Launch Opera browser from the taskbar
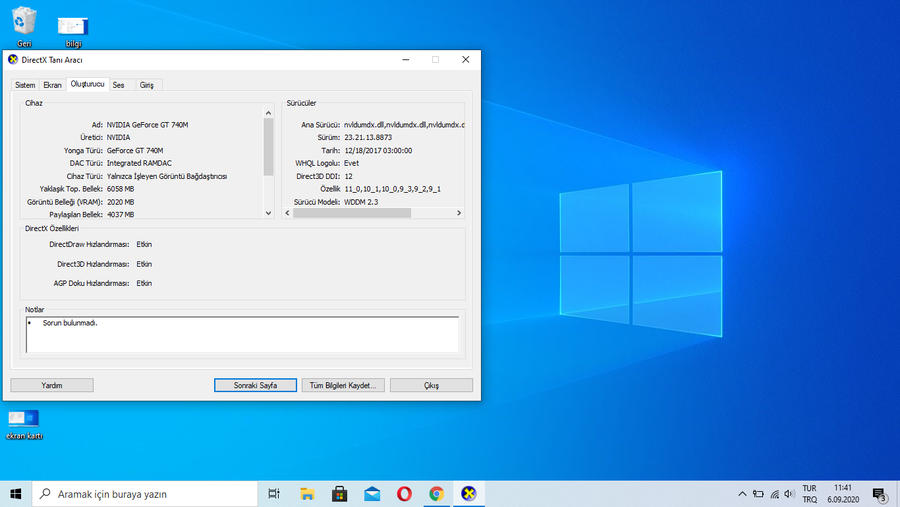The width and height of the screenshot is (900, 507). coord(404,494)
